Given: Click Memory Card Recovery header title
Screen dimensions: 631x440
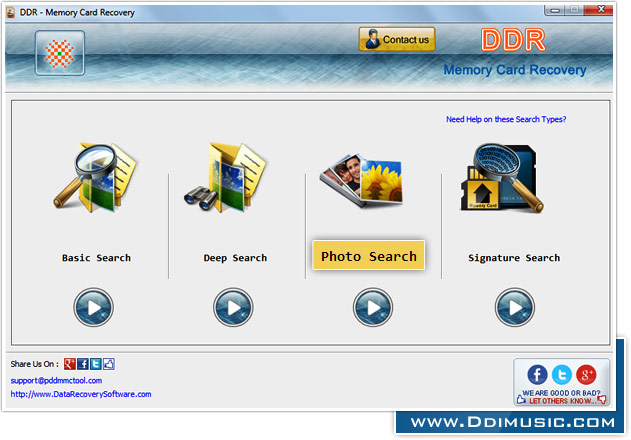Looking at the screenshot, I should point(515,70).
